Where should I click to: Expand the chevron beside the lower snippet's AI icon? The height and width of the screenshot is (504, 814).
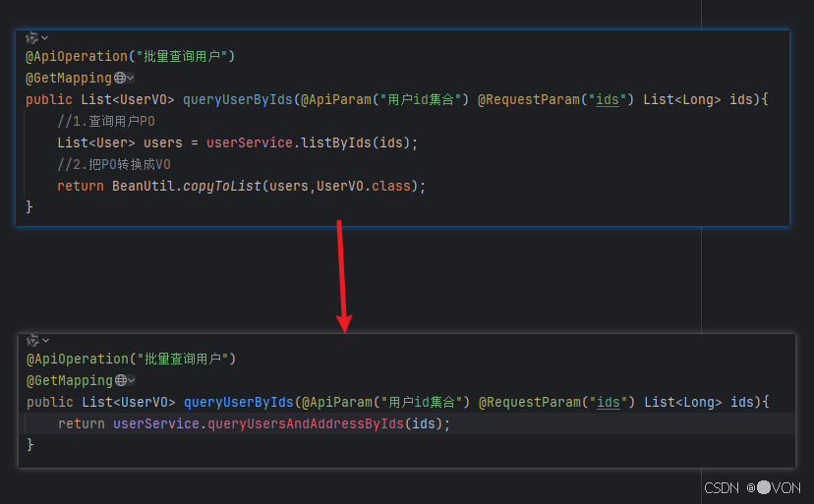point(46,341)
